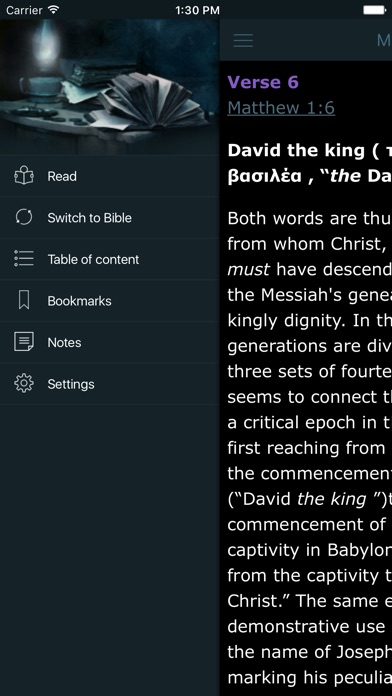Click the Settings gear icon
This screenshot has height=696, width=392.
click(24, 384)
